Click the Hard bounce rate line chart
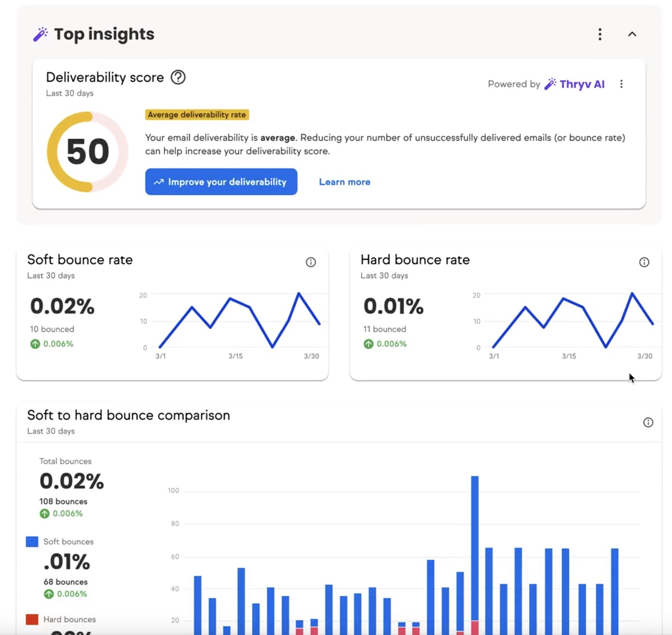Screen dimensions: 672x635 pyautogui.click(x=573, y=320)
